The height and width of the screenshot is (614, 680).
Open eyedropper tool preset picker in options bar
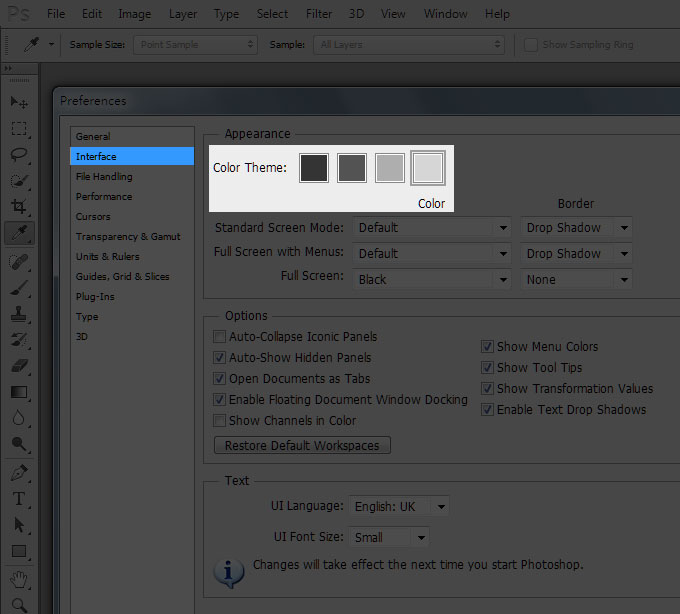click(52, 44)
